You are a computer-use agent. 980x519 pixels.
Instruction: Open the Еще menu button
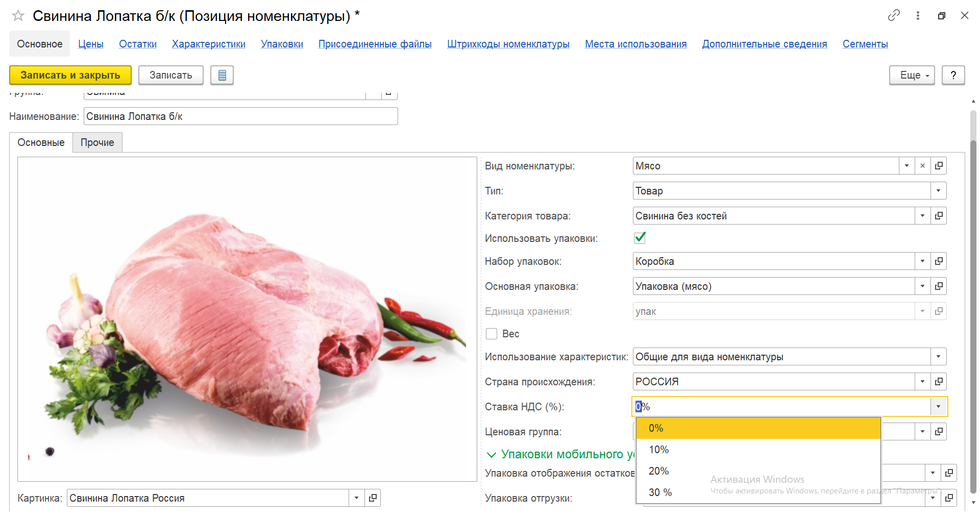(x=912, y=75)
